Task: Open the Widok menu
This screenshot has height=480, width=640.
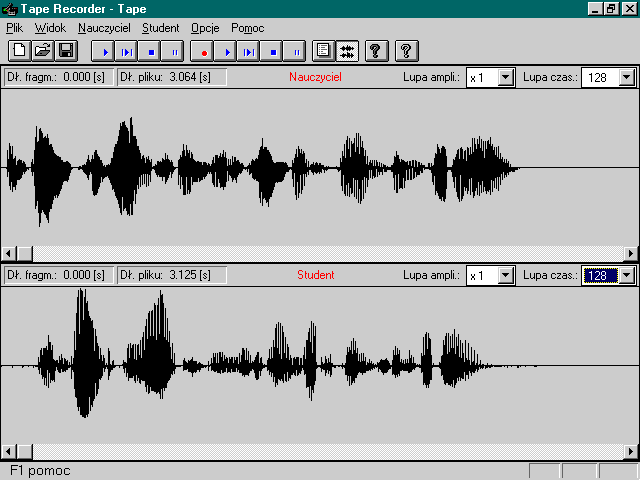Action: 50,28
